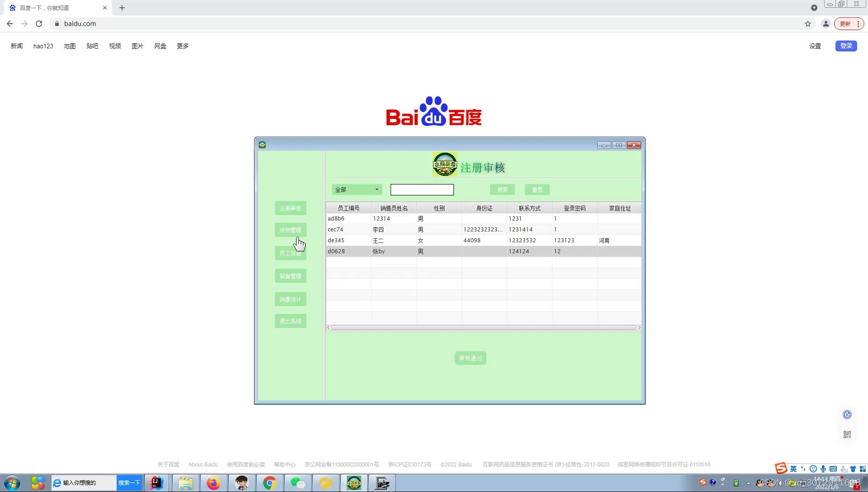Click the 搜索 search button
This screenshot has width=868, height=492.
click(502, 189)
